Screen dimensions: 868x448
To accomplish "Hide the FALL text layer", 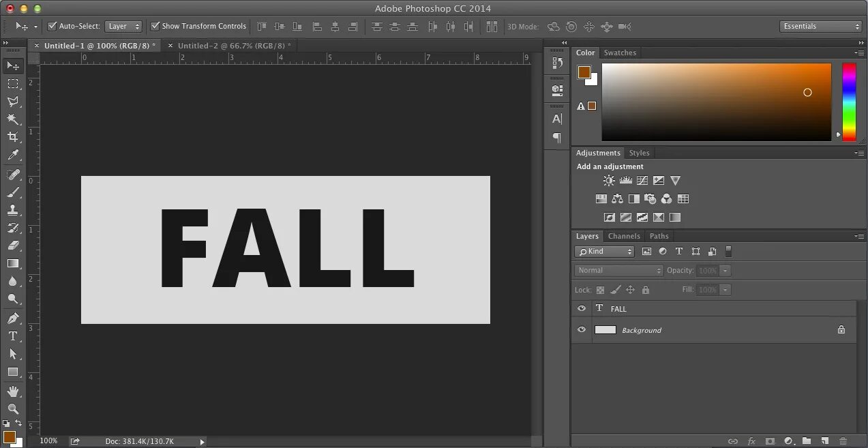I will click(581, 308).
